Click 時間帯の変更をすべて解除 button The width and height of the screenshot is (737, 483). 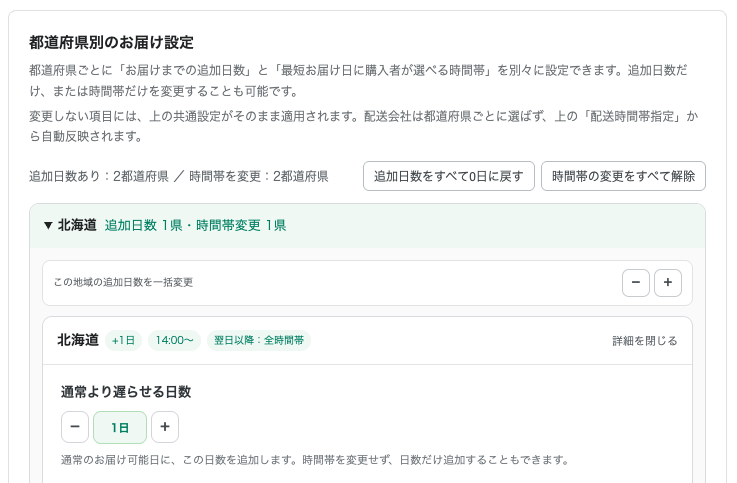[623, 176]
